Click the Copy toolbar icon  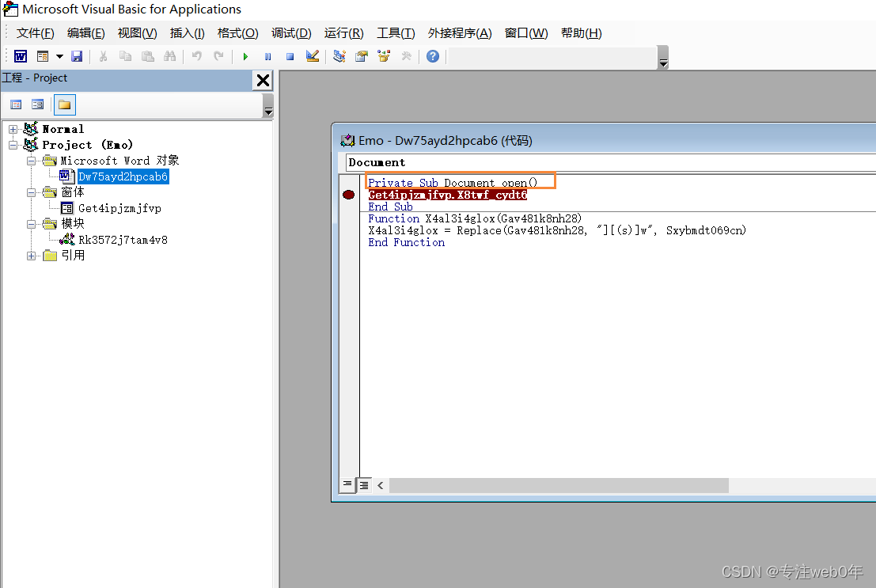click(x=126, y=56)
